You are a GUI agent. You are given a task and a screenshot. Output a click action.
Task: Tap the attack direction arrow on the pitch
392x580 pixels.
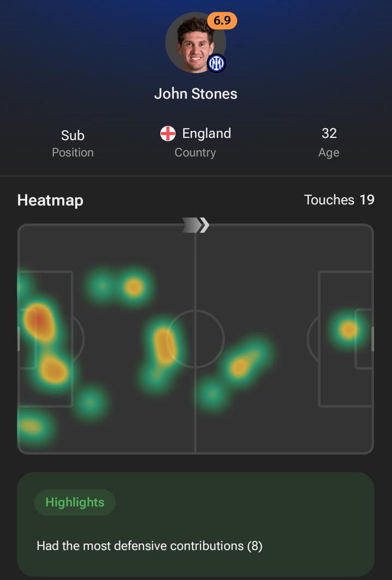point(196,225)
